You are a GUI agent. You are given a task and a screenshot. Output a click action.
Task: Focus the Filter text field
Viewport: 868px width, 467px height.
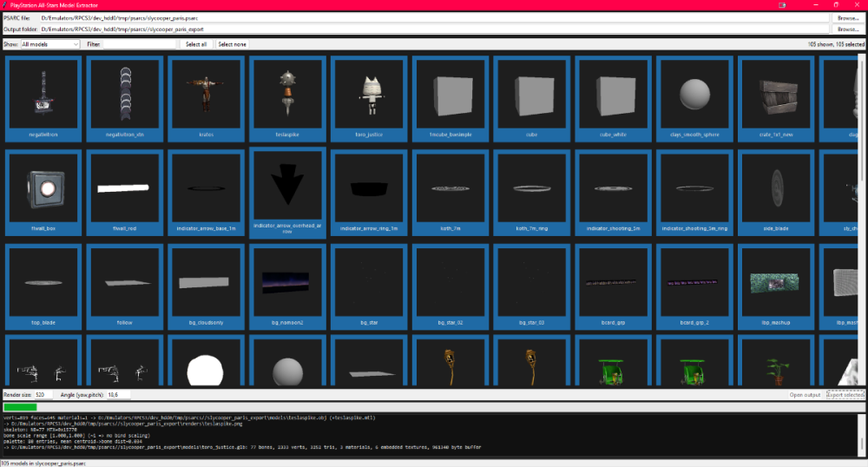139,44
